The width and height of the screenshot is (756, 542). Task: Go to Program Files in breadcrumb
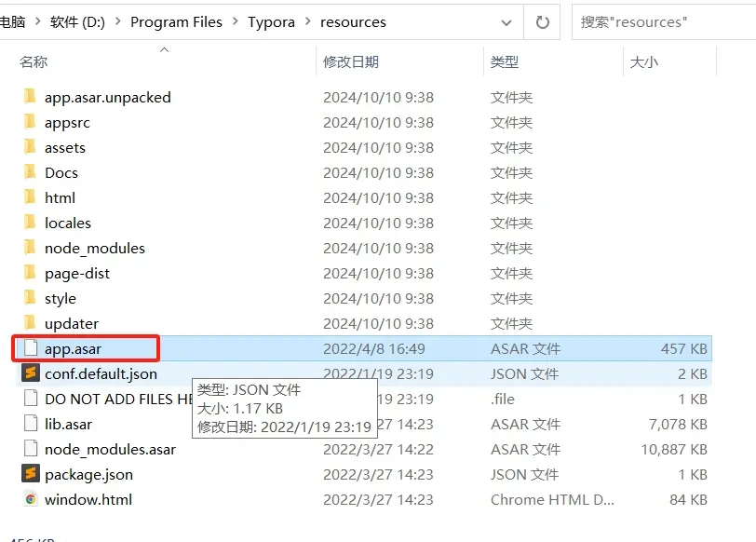pyautogui.click(x=177, y=22)
